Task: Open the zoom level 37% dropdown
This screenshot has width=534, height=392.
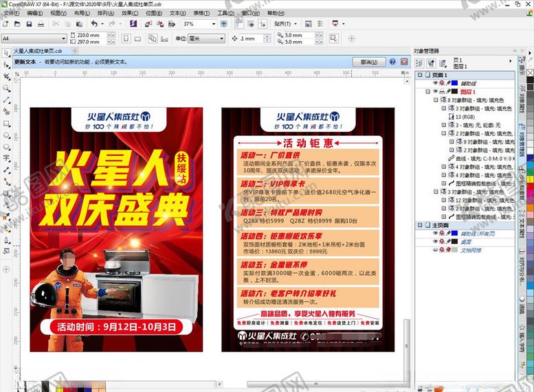Action: tap(214, 24)
